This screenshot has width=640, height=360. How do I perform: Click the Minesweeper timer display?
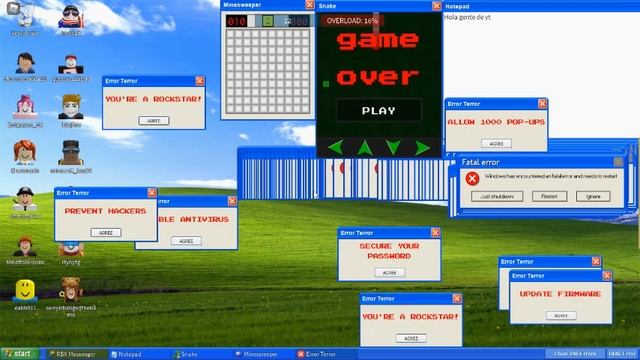[x=298, y=21]
